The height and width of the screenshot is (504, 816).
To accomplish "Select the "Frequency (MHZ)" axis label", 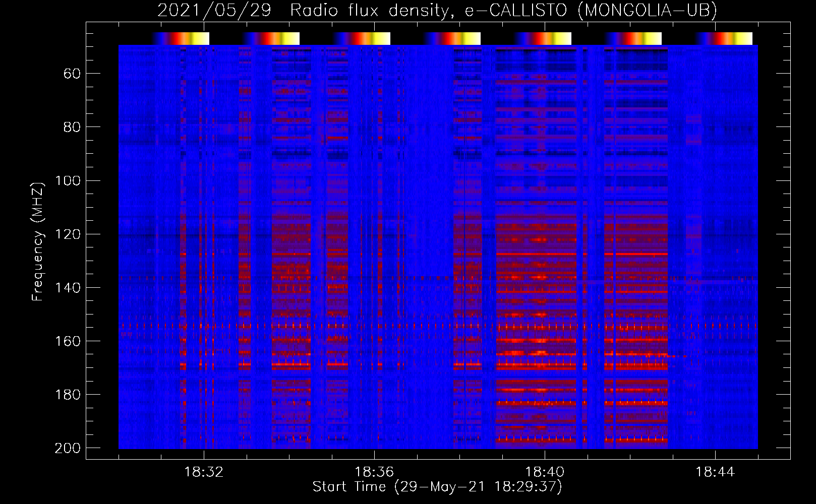I will (x=38, y=241).
